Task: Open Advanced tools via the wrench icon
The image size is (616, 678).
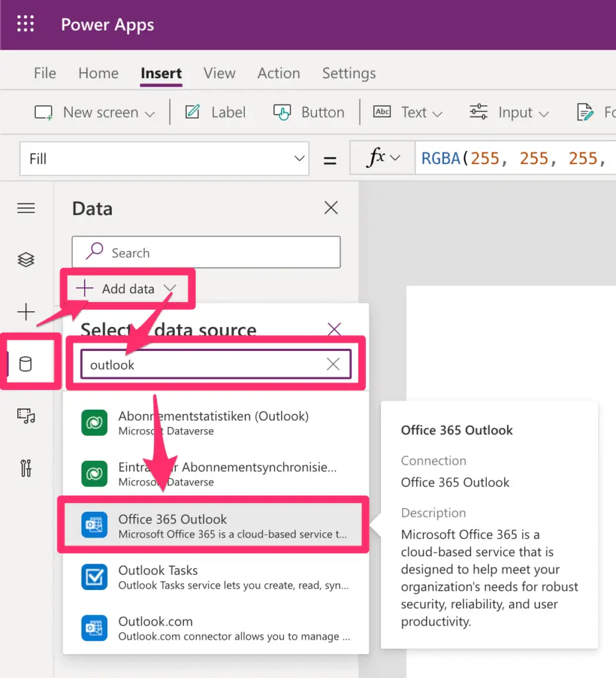Action: (x=26, y=468)
